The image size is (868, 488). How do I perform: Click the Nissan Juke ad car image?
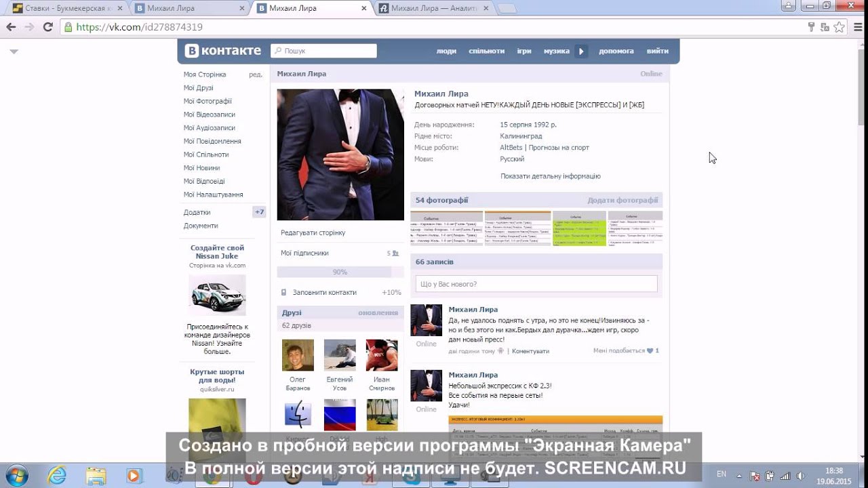[217, 295]
